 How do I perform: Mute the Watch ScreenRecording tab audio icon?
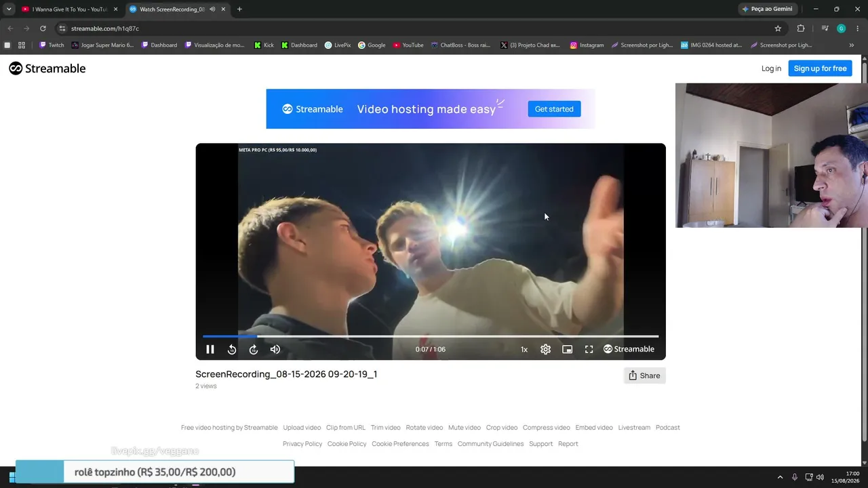coord(212,9)
